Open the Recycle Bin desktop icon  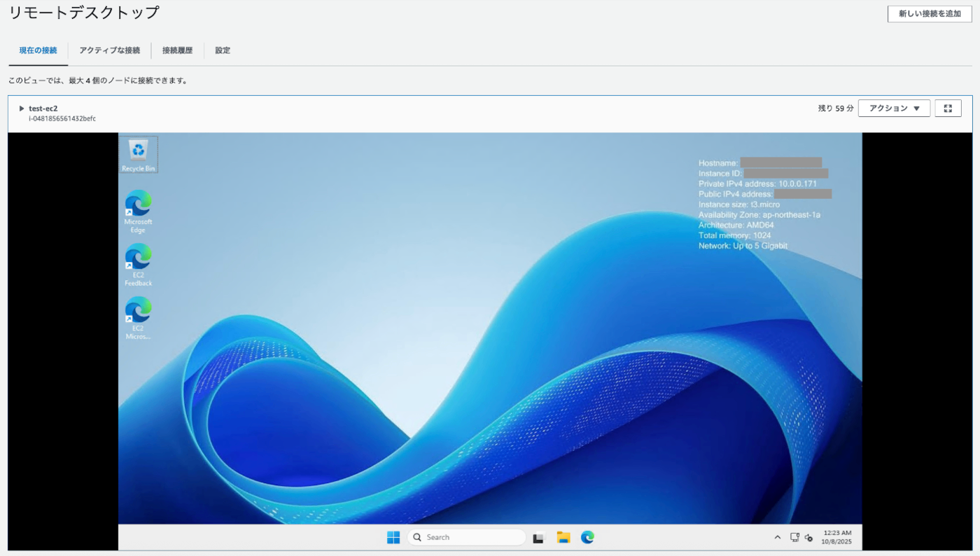(x=139, y=154)
